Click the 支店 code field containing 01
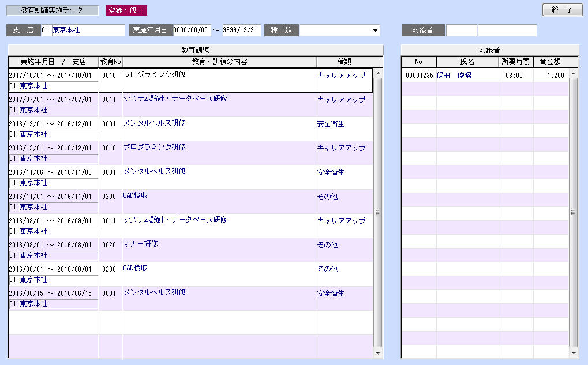Viewport: 588px width, 365px height. pyautogui.click(x=46, y=30)
